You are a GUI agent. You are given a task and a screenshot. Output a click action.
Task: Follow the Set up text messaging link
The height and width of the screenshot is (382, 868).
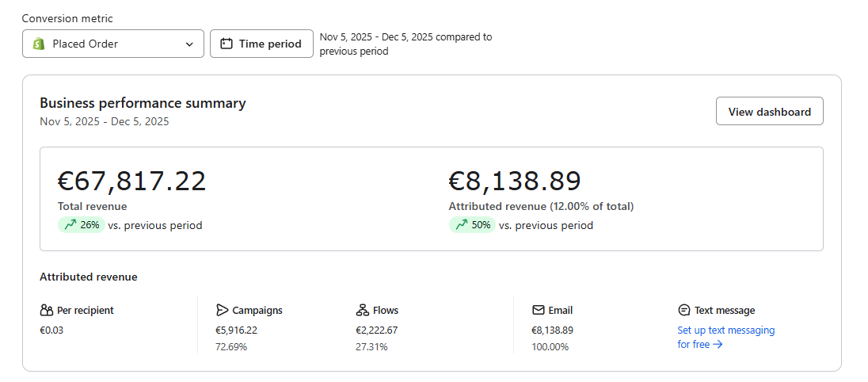click(x=725, y=330)
